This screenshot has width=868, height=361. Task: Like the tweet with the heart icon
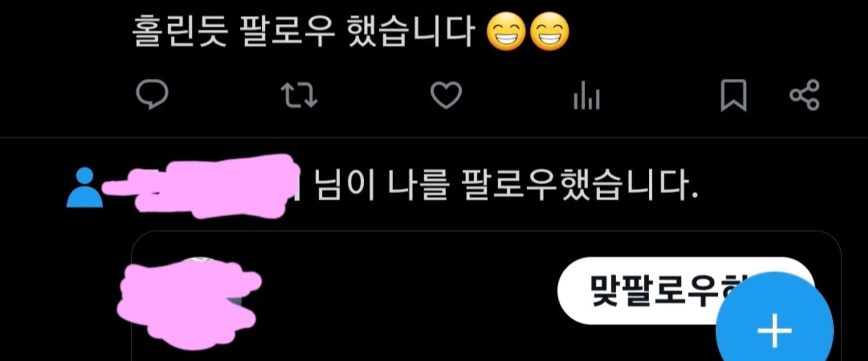pos(446,95)
